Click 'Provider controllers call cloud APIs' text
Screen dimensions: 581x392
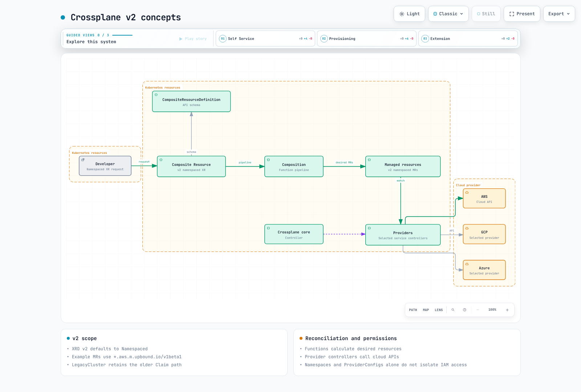coord(352,357)
